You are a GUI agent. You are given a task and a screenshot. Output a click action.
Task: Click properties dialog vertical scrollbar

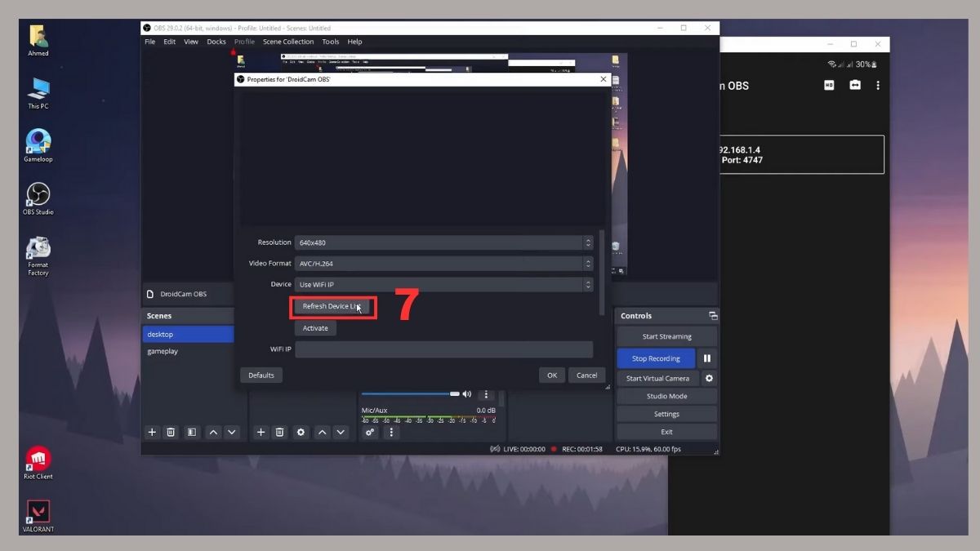coord(602,273)
